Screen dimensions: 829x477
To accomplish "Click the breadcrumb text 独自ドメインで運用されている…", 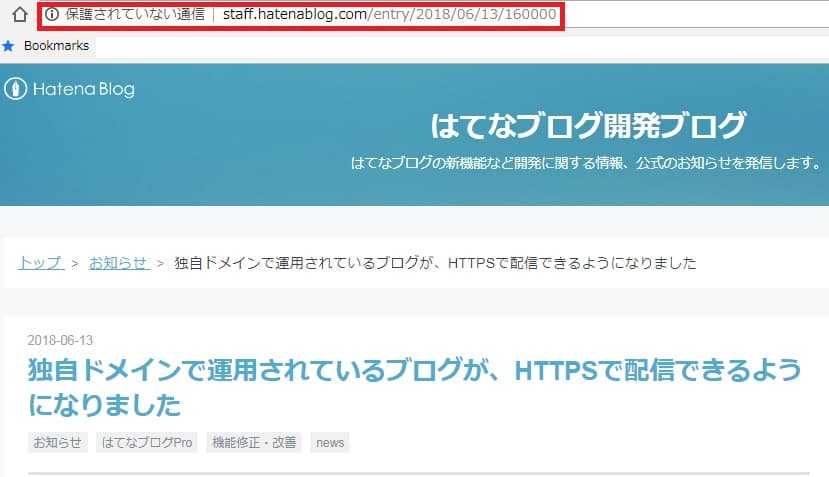I will point(435,262).
